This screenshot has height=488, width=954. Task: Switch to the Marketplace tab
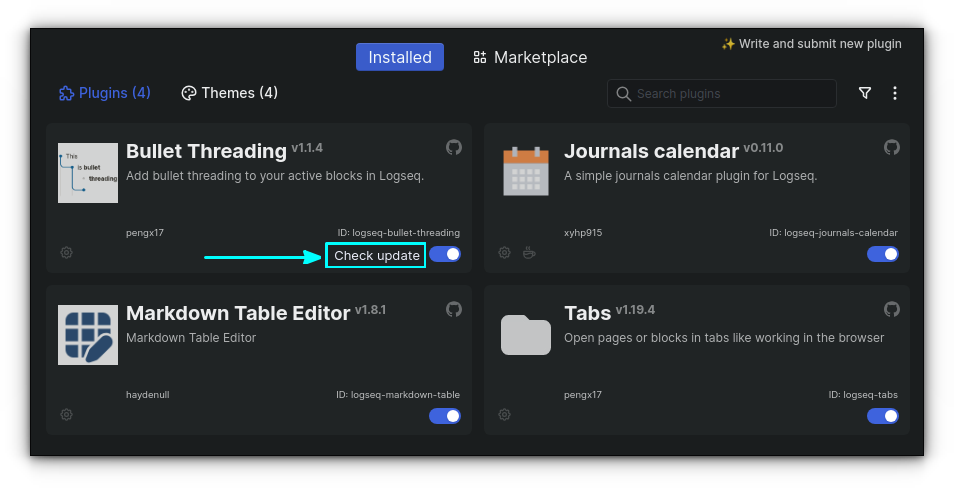(530, 57)
